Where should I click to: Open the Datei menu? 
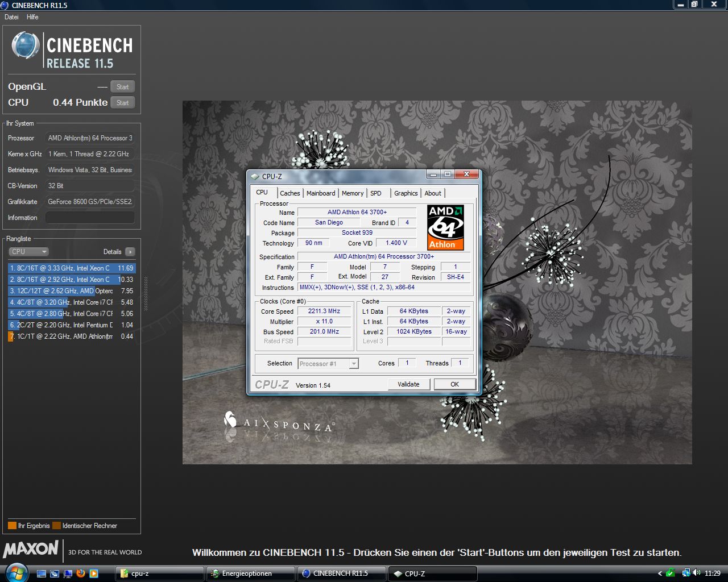11,17
